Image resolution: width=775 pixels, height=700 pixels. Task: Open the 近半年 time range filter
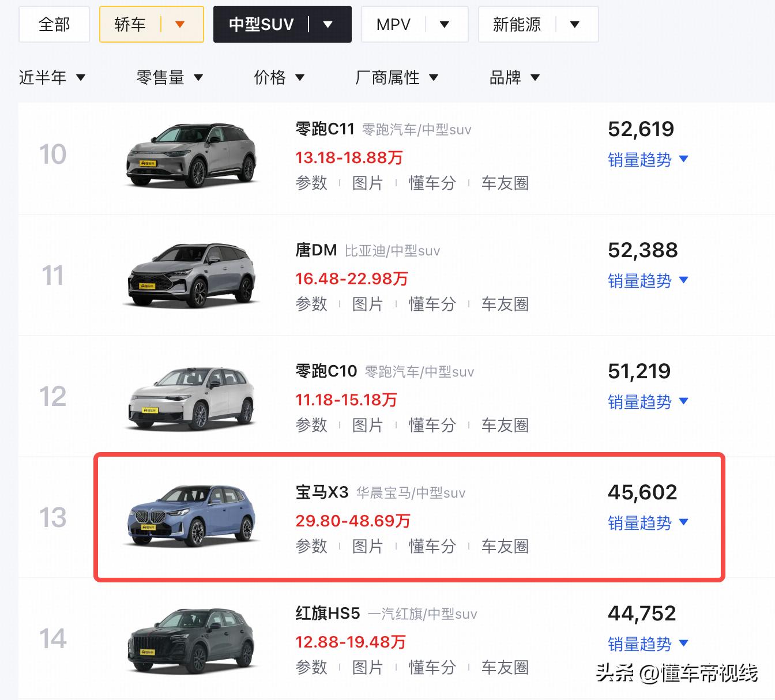52,77
